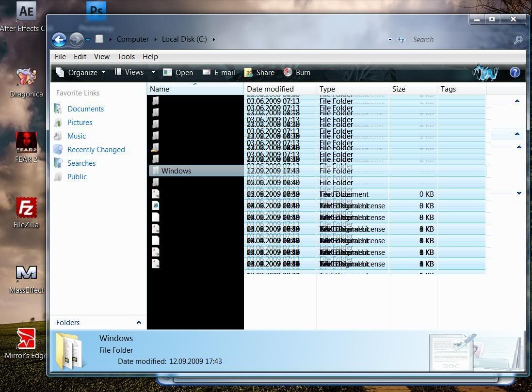Image resolution: width=532 pixels, height=392 pixels.
Task: Open the Help menu
Action: coord(150,57)
